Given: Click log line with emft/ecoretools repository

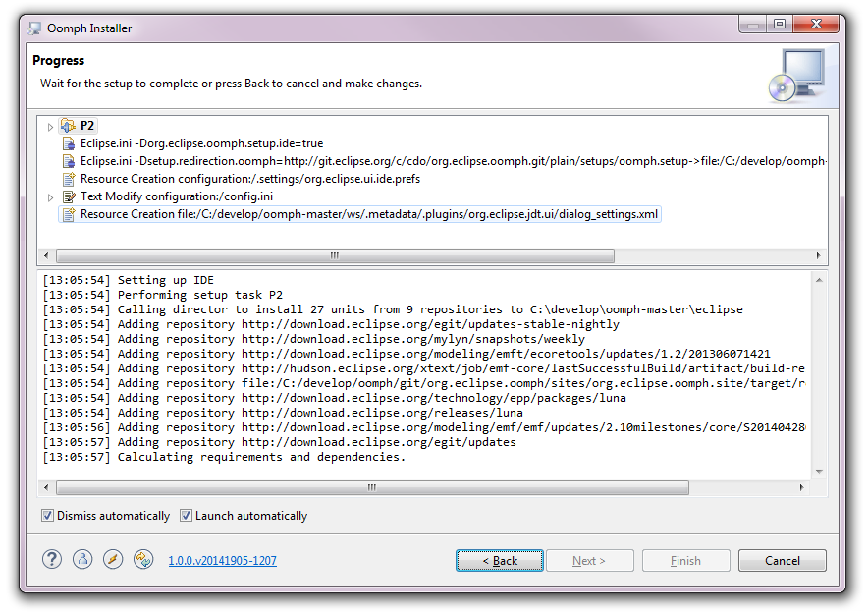Looking at the screenshot, I should point(407,354).
